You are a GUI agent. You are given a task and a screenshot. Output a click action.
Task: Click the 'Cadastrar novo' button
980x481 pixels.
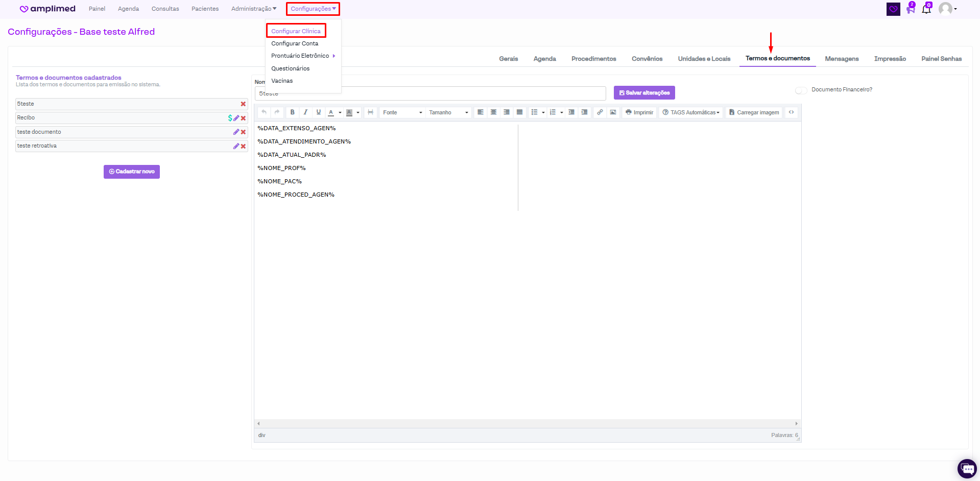coord(132,172)
